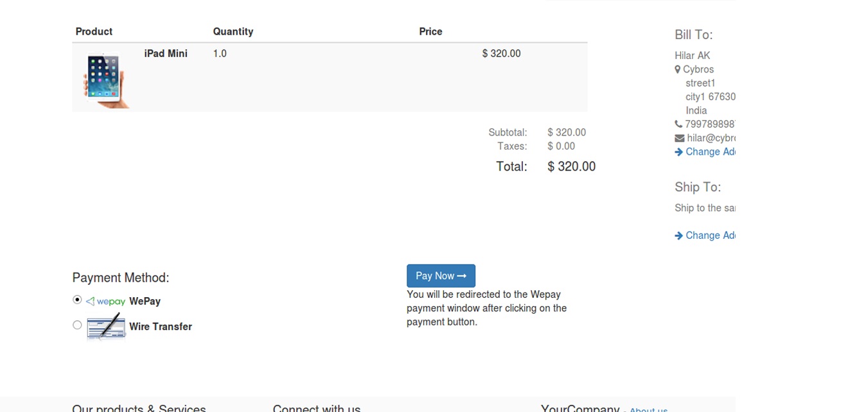The width and height of the screenshot is (868, 412).
Task: Click the map marker icon beside Cybros
Action: [677, 69]
